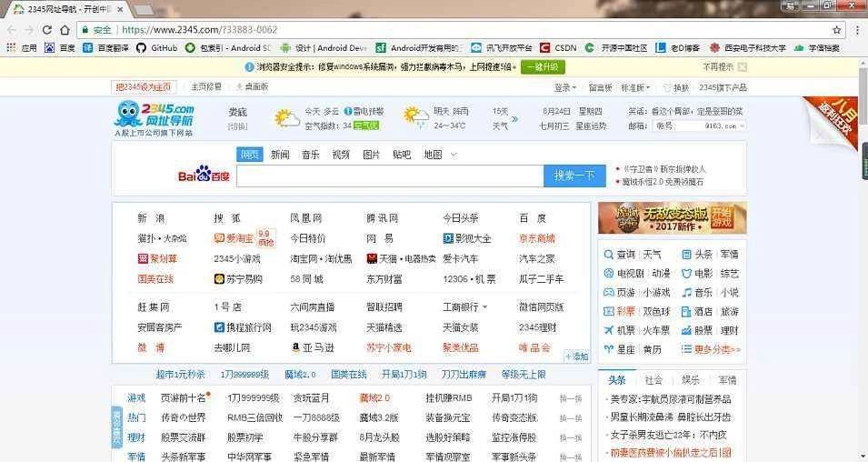
Task: Click 不再提示 on security bar
Action: tap(718, 67)
